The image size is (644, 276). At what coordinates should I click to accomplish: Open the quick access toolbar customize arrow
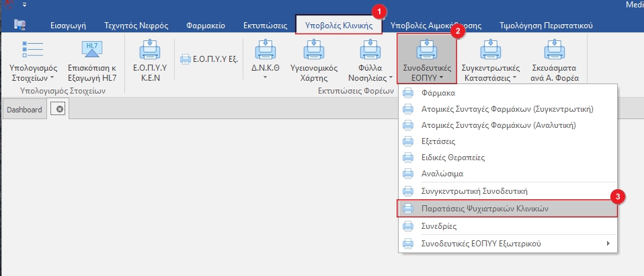[25, 5]
